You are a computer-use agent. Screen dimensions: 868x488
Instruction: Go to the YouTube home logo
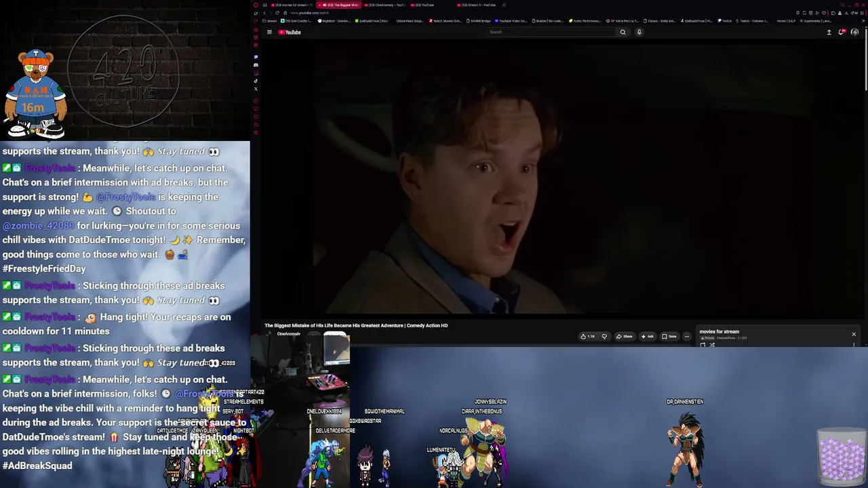pos(290,32)
